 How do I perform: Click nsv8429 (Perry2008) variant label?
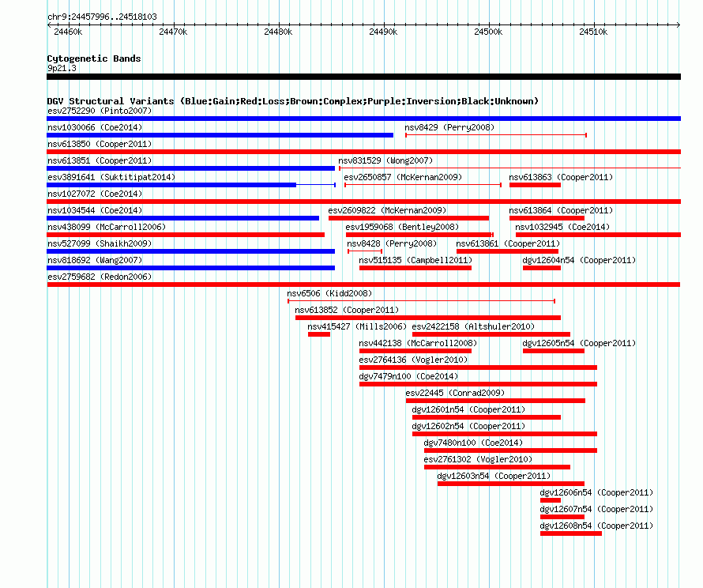tap(449, 127)
